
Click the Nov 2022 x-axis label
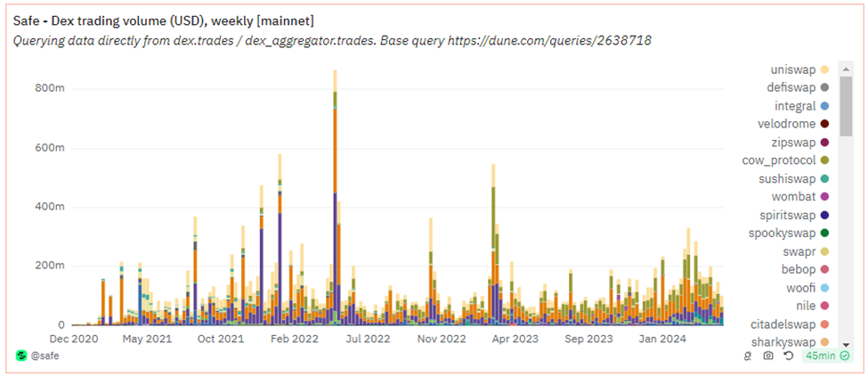(442, 338)
